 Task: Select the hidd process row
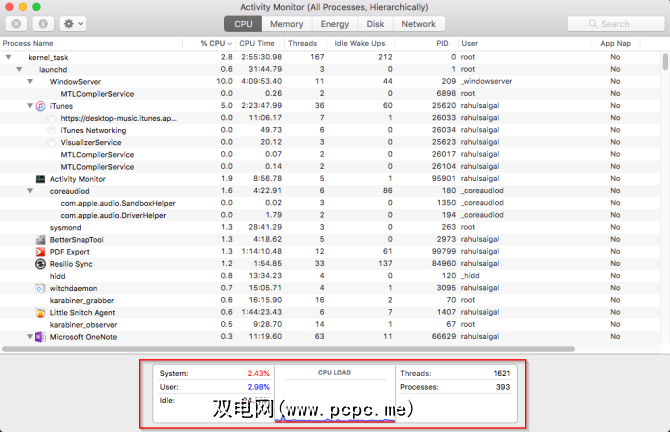tap(330, 276)
